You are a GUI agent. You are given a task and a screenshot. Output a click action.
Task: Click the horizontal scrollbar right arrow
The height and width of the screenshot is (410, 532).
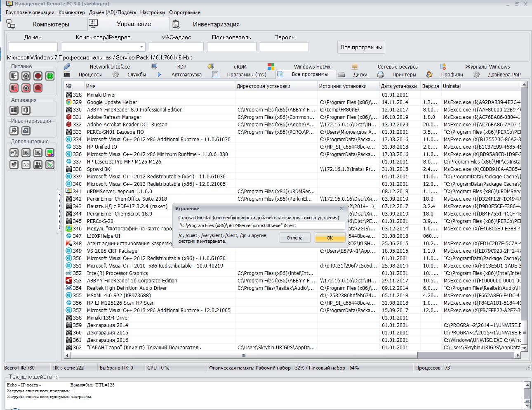pos(518,355)
